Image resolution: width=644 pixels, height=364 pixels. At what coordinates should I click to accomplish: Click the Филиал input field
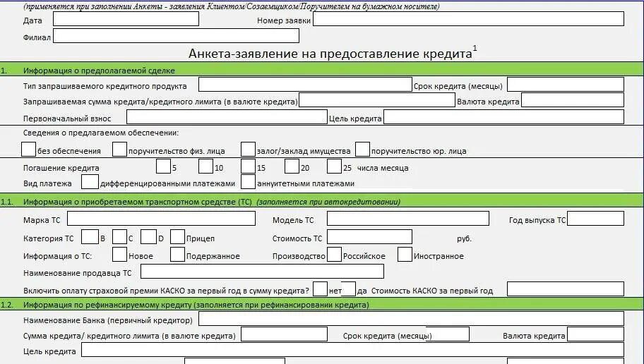[x=177, y=36]
